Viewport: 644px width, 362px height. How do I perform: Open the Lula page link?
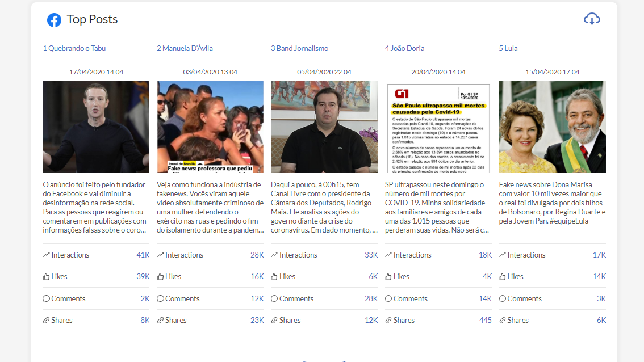click(x=508, y=48)
